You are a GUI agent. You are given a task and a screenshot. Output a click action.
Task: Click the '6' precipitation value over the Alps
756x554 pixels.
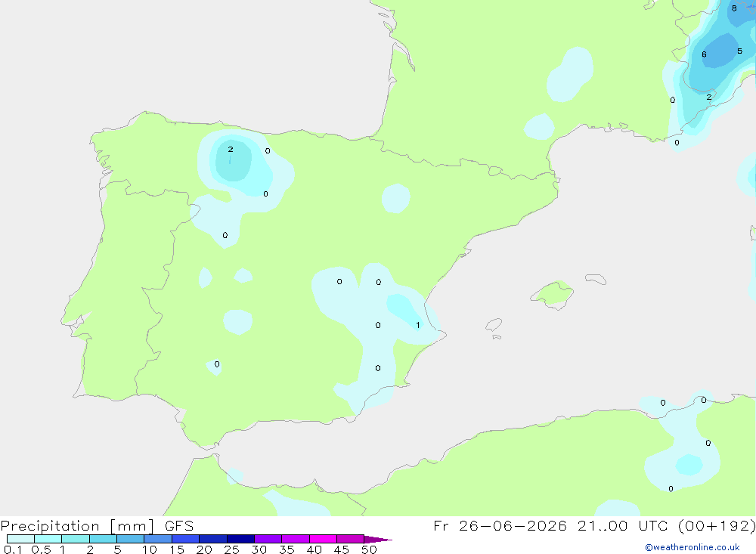tap(704, 54)
